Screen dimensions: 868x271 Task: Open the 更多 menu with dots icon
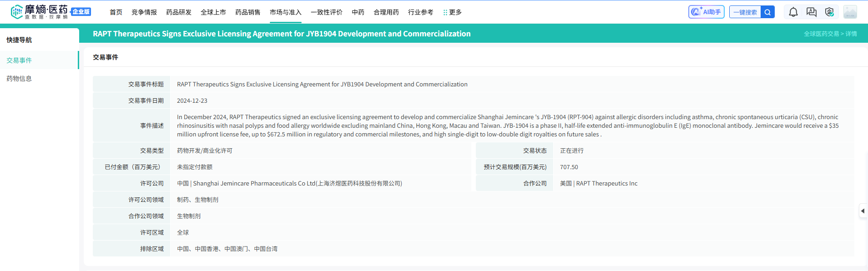tap(452, 12)
